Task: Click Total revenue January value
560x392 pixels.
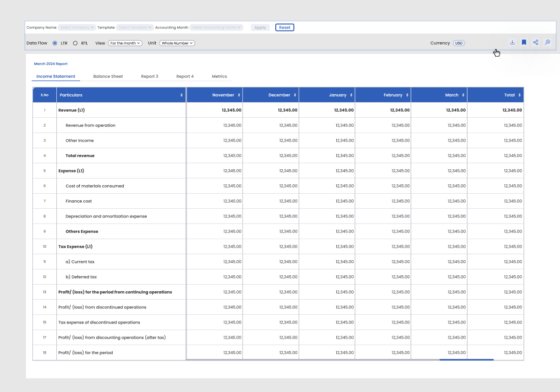Action: coord(344,156)
